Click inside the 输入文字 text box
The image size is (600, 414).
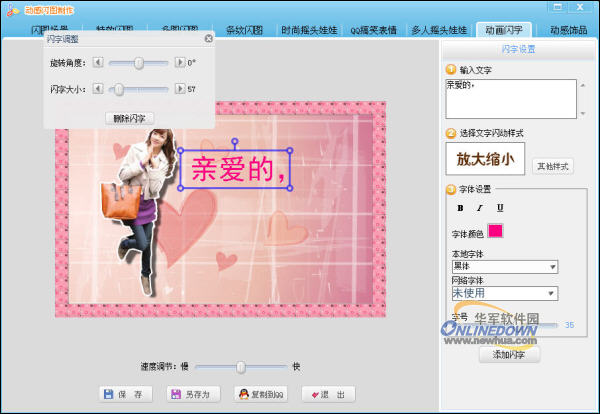tap(510, 98)
